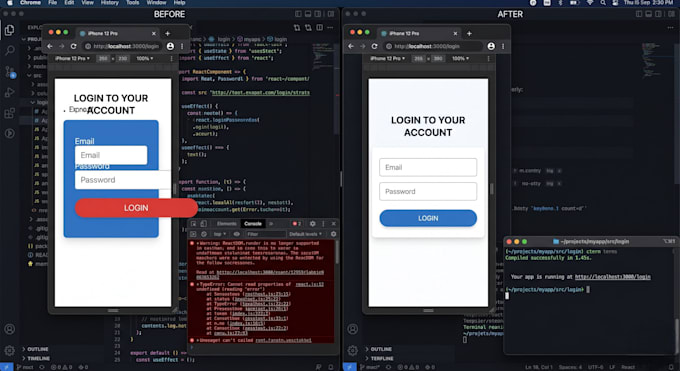The height and width of the screenshot is (371, 680).
Task: Open the 100% zoom dropdown in BEFORE browser
Action: coord(145,58)
